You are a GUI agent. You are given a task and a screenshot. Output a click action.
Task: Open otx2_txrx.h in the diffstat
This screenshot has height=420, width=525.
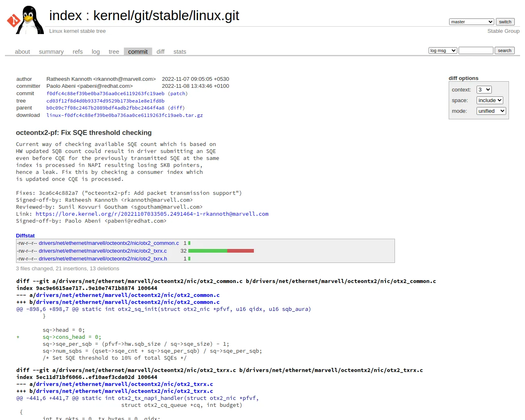tap(103, 259)
